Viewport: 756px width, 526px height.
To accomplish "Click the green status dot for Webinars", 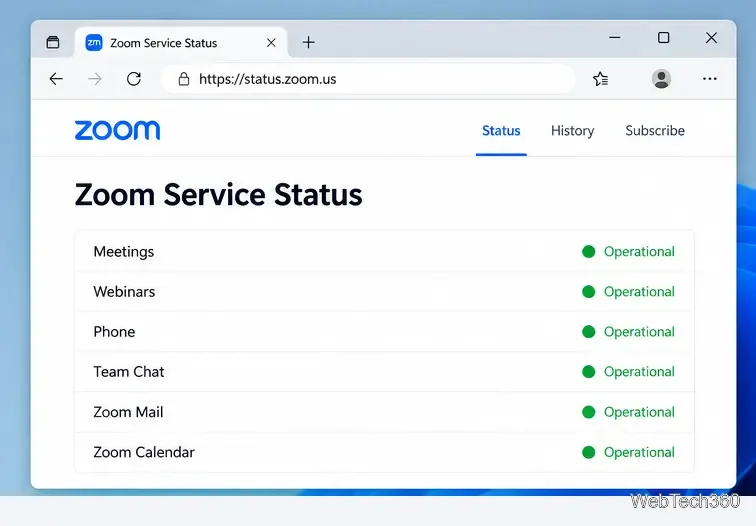I will [588, 292].
